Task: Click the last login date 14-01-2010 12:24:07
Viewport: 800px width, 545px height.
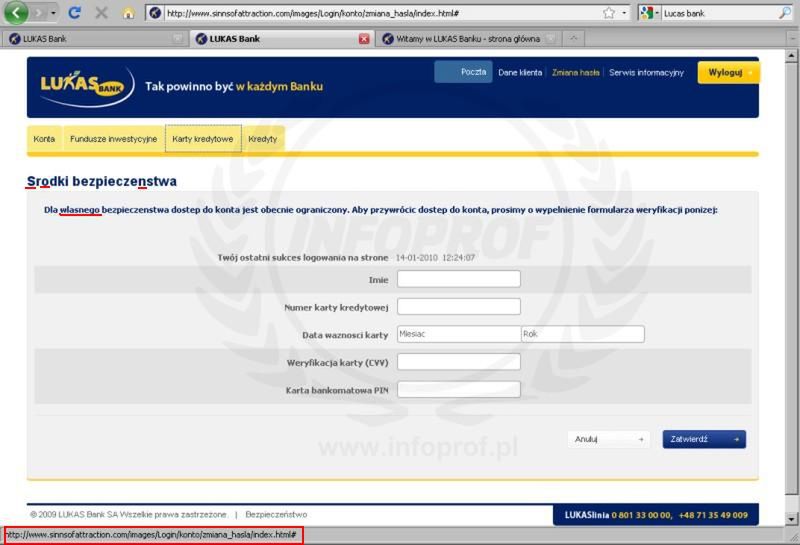Action: (x=435, y=258)
